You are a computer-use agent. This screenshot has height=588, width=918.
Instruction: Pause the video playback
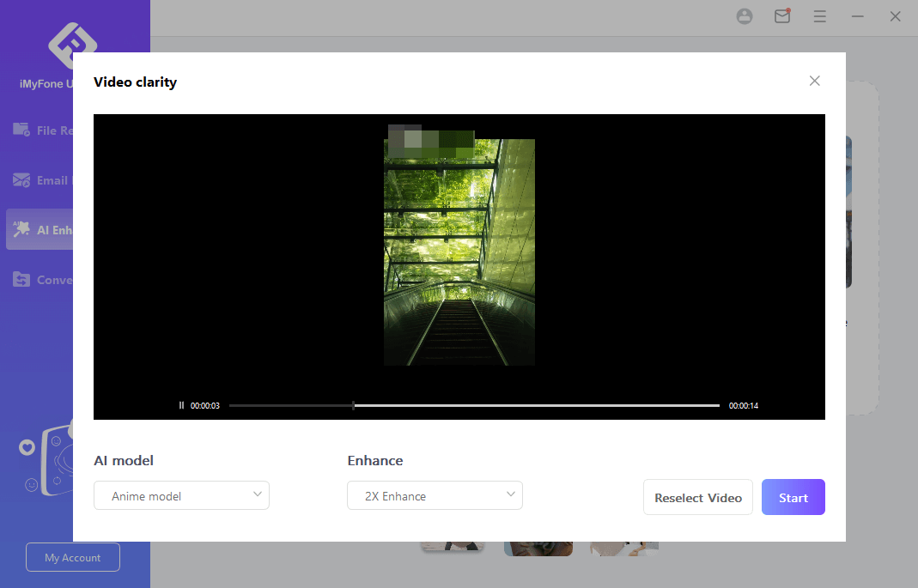pyautogui.click(x=181, y=405)
